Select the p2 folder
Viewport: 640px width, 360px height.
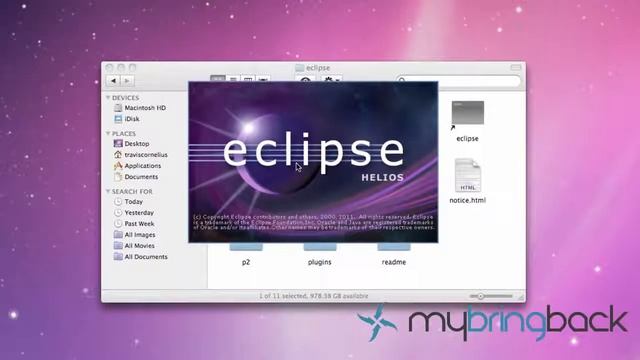246,255
